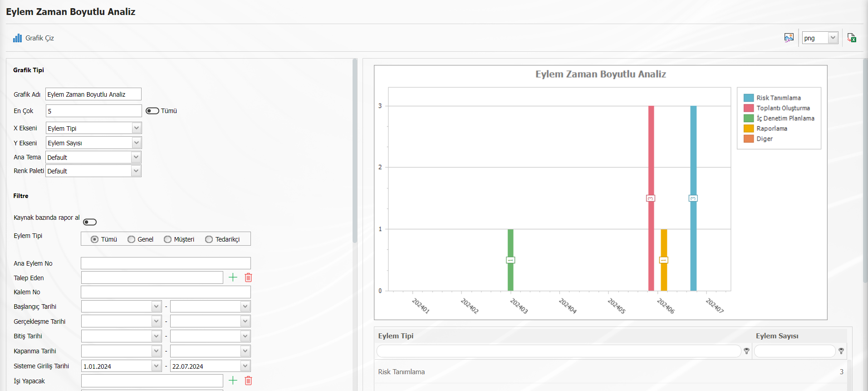Viewport: 868px width, 391px height.
Task: Open the Renk Paleti dropdown
Action: pyautogui.click(x=136, y=171)
